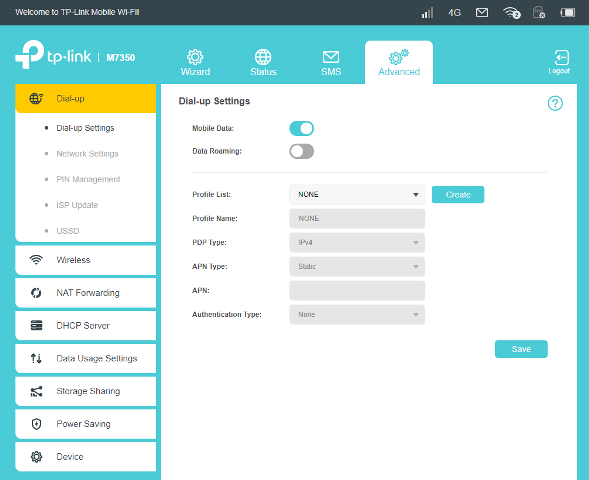Click the Profile Name field
Image resolution: width=589 pixels, height=480 pixels.
(x=357, y=219)
